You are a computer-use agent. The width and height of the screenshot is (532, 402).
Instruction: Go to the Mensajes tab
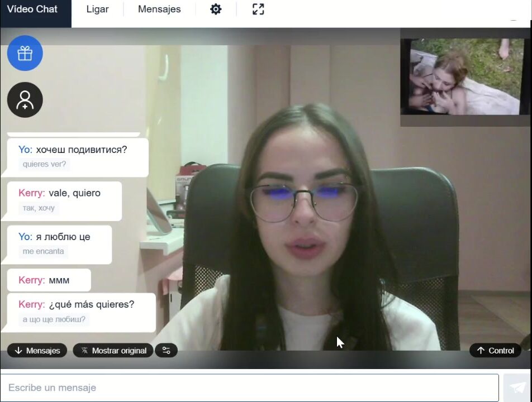click(x=159, y=9)
